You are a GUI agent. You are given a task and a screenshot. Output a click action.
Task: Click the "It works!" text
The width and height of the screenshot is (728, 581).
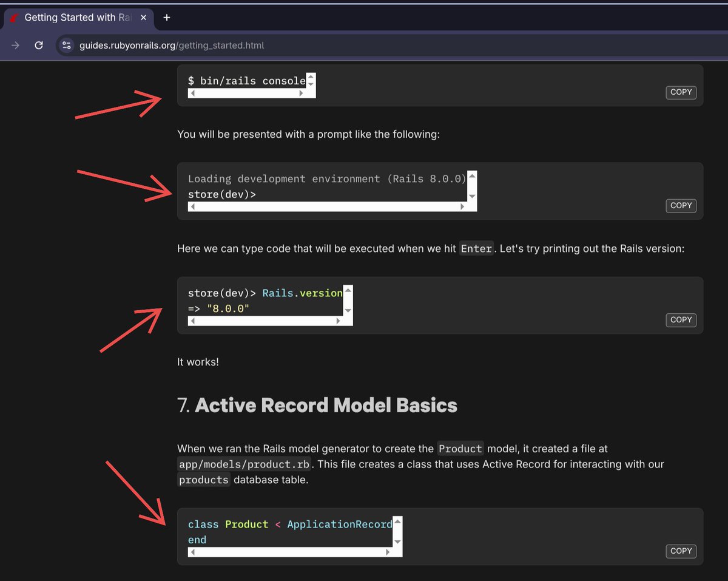tap(198, 362)
